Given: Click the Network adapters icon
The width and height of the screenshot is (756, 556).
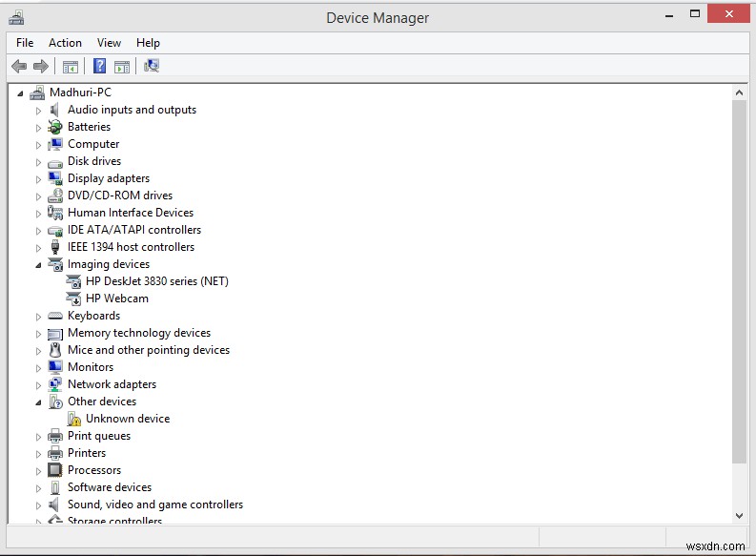Looking at the screenshot, I should click(x=55, y=384).
